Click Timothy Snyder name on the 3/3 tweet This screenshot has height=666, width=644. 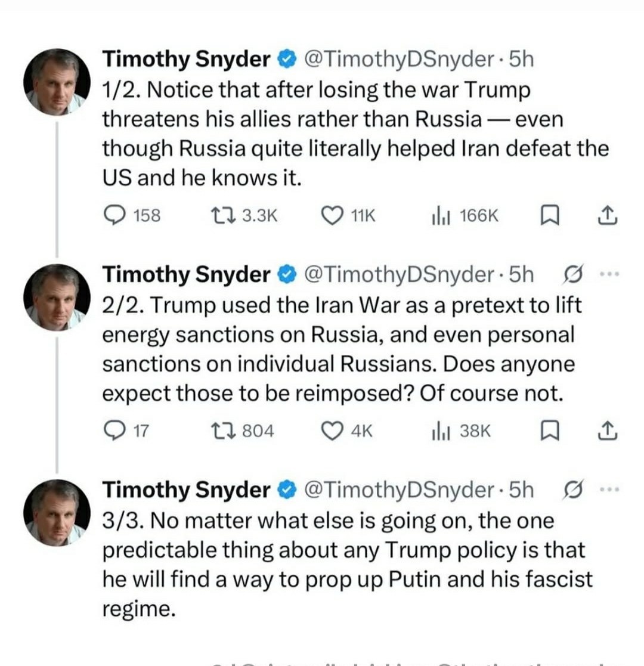[186, 490]
